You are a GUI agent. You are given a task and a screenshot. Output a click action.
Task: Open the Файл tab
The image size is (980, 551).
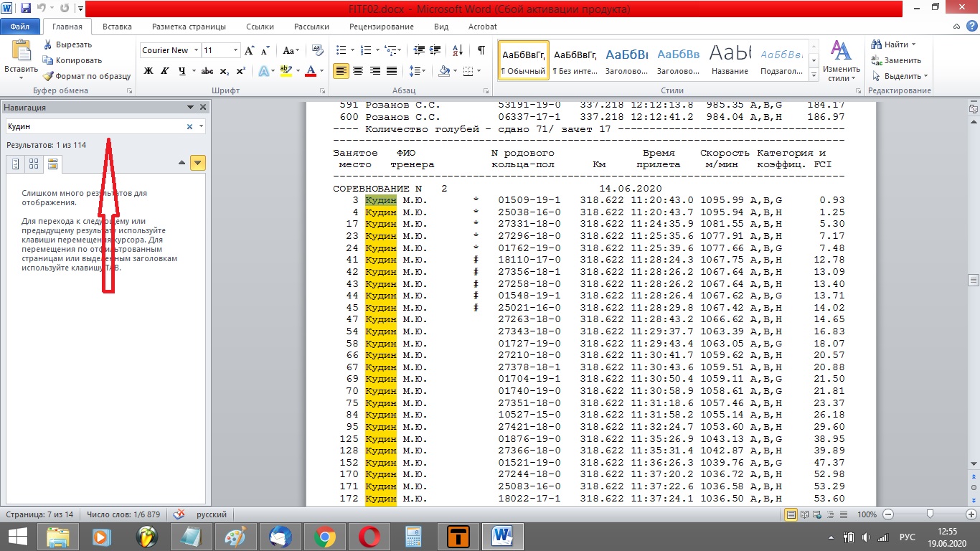click(x=19, y=27)
